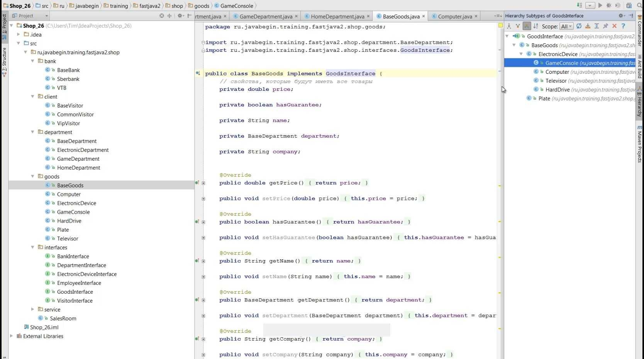Collapse ElectronicDevice node in Hierarchy
Image resolution: width=644 pixels, height=359 pixels.
click(x=521, y=54)
